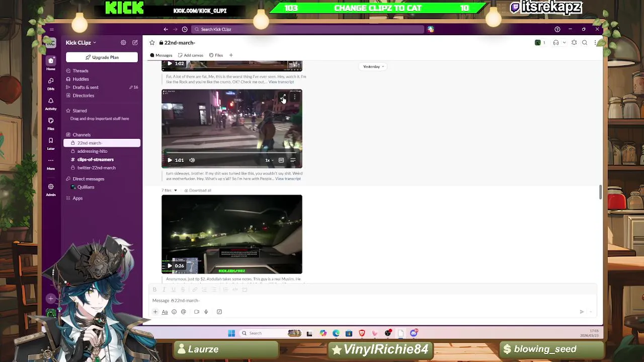Toggle text formatting Aa in composer
This screenshot has width=644, height=362.
[x=165, y=312]
